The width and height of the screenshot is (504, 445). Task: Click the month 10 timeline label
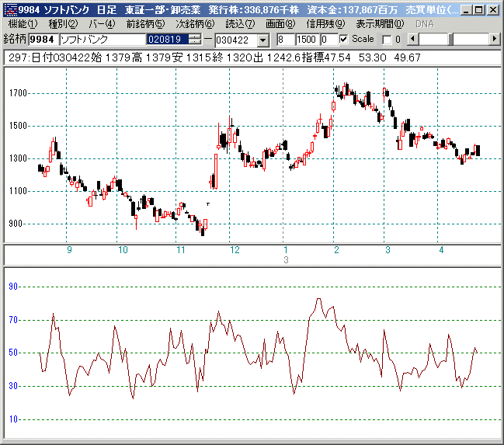(x=123, y=250)
